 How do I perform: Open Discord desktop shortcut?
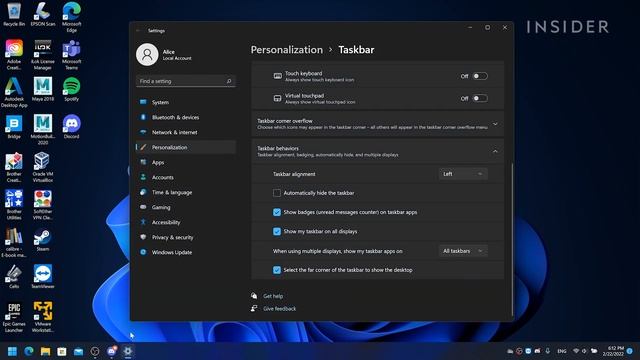point(71,127)
